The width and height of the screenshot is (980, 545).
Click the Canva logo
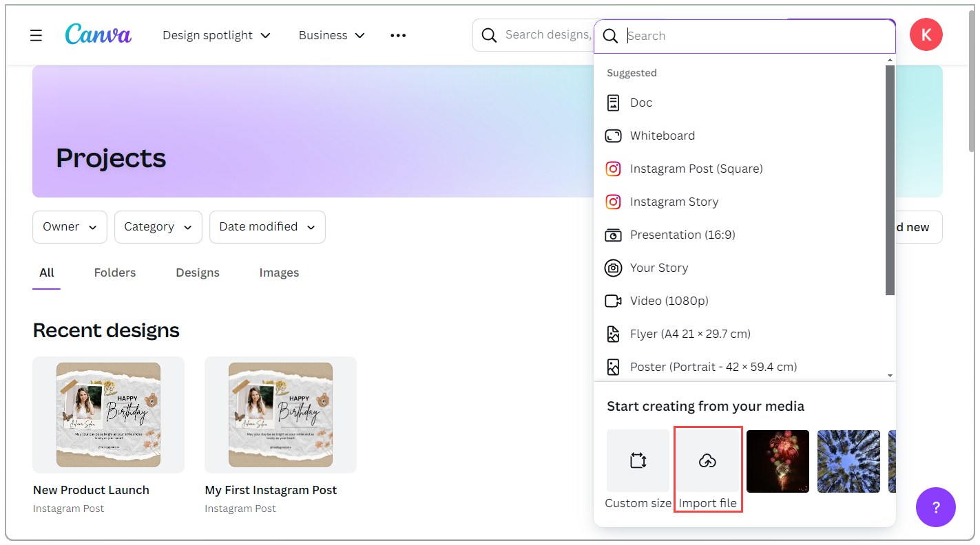click(x=98, y=34)
